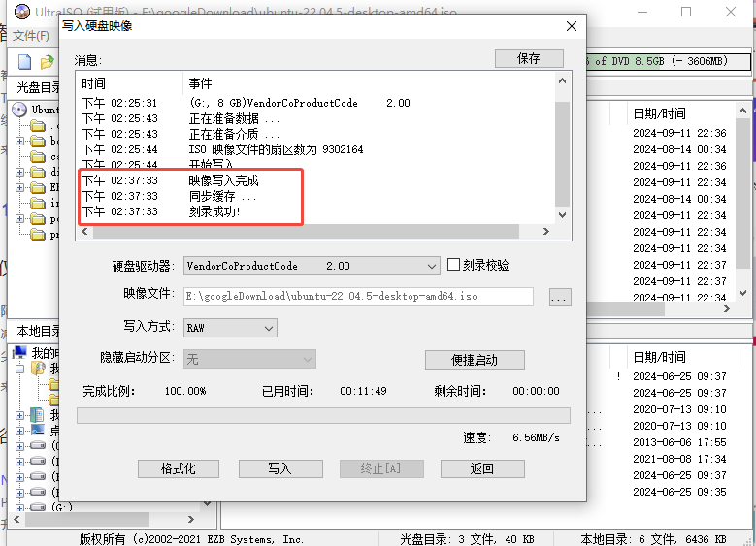Click the local tree scroll-right arrow
The width and height of the screenshot is (756, 546).
pos(191,519)
